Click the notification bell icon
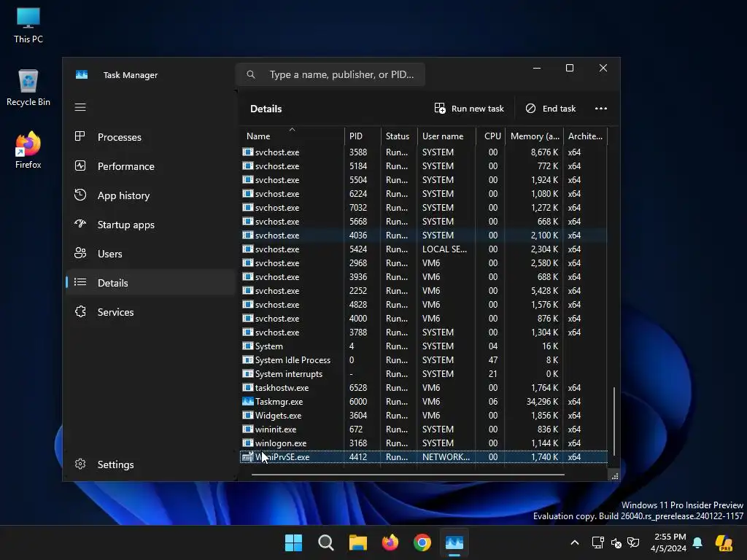 [697, 542]
